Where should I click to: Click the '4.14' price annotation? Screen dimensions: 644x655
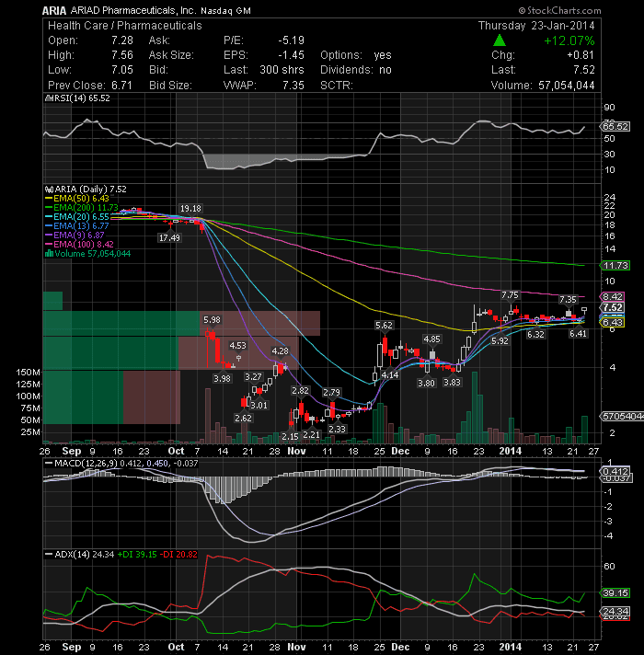pyautogui.click(x=390, y=374)
